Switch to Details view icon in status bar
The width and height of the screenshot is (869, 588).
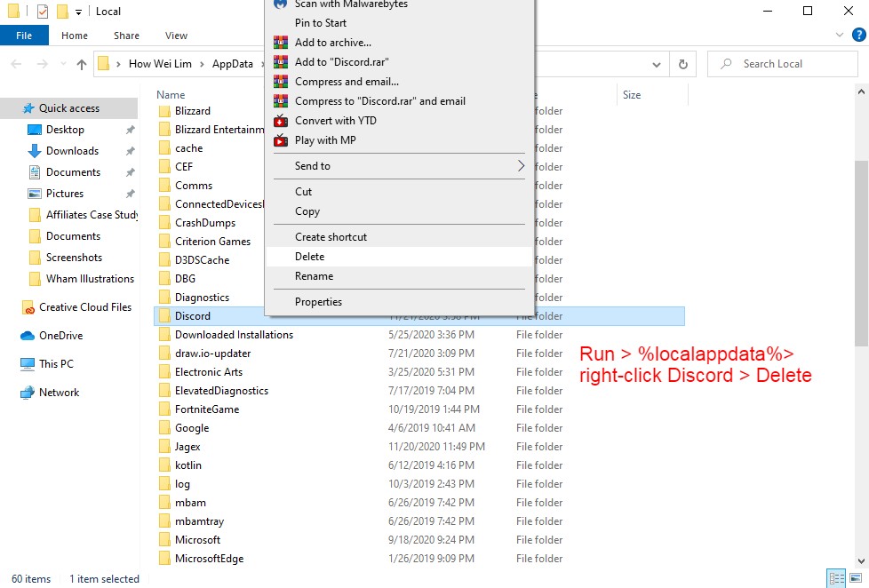tap(836, 578)
